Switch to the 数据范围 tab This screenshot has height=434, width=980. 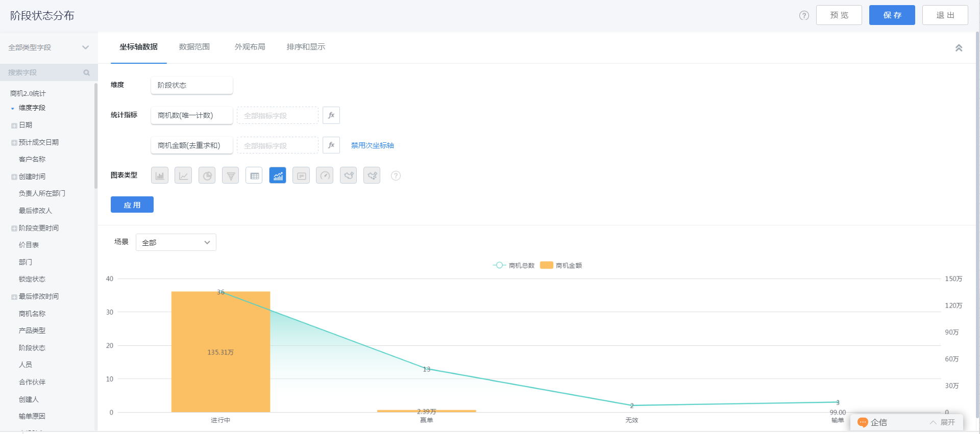click(x=194, y=47)
